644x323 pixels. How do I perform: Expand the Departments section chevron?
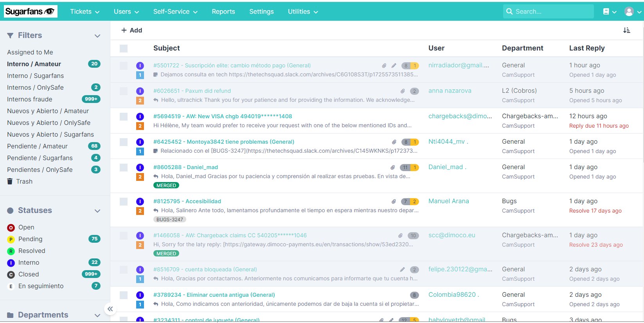click(97, 316)
